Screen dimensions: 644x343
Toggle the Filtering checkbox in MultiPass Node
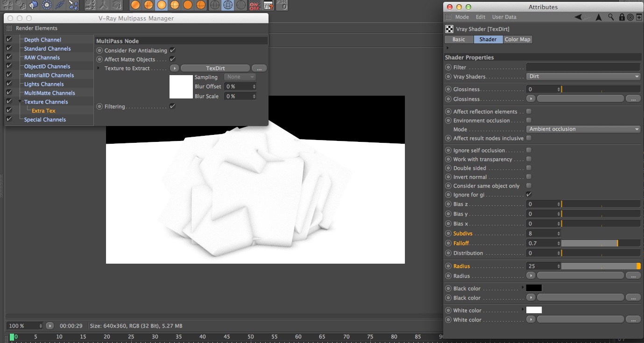tap(172, 106)
